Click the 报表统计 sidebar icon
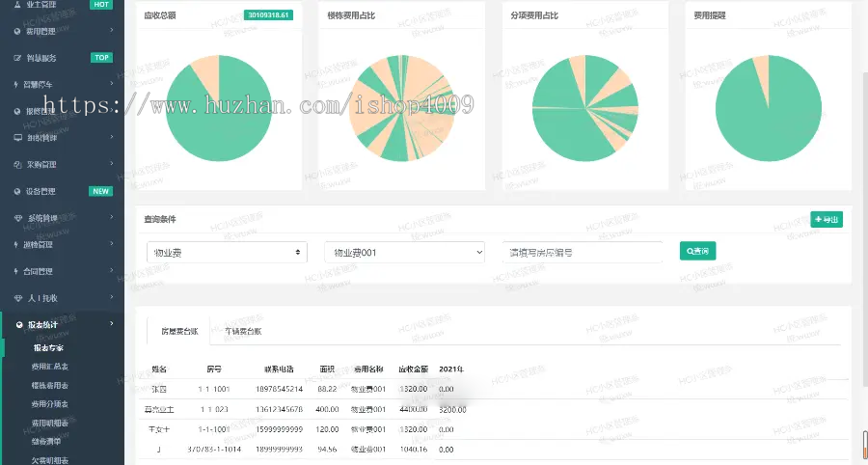 coord(20,324)
